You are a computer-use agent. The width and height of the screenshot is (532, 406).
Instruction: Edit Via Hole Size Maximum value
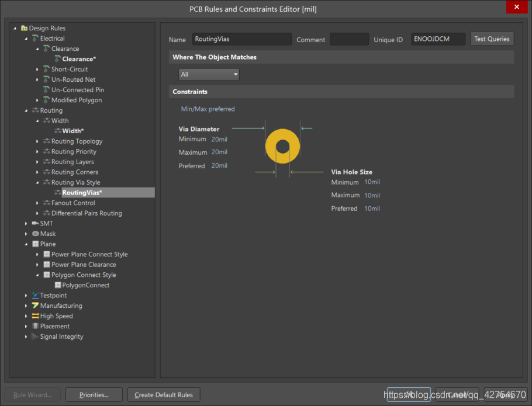click(372, 195)
